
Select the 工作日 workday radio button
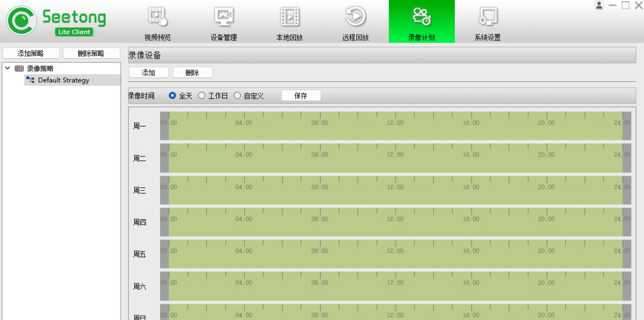(202, 96)
